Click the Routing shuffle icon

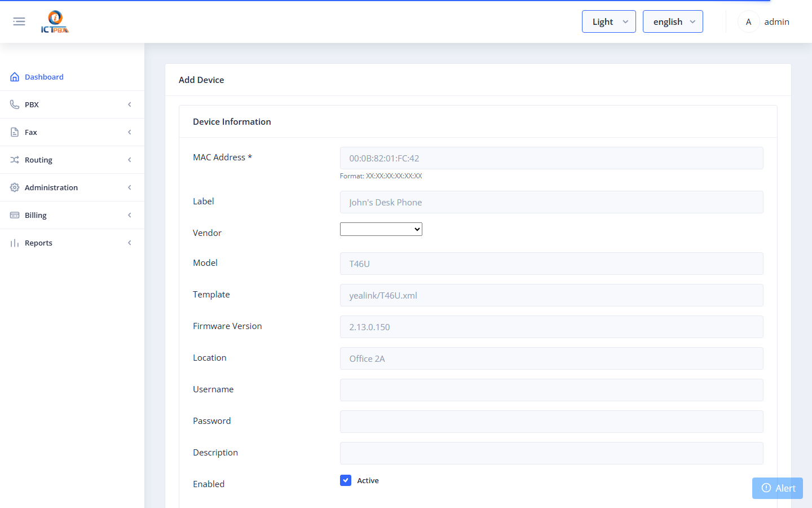15,160
